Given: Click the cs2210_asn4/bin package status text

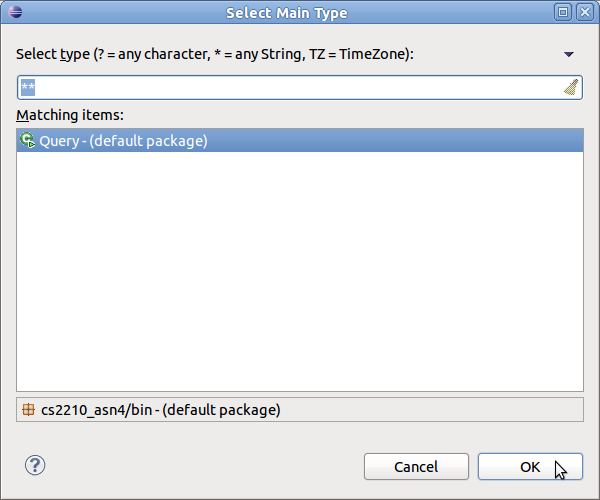Looking at the screenshot, I should pos(160,410).
